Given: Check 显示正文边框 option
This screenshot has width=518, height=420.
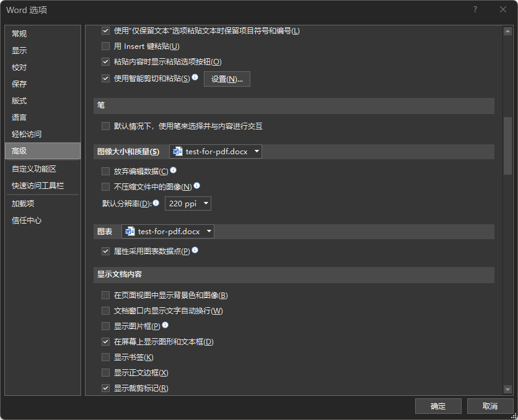Looking at the screenshot, I should click(x=105, y=373).
